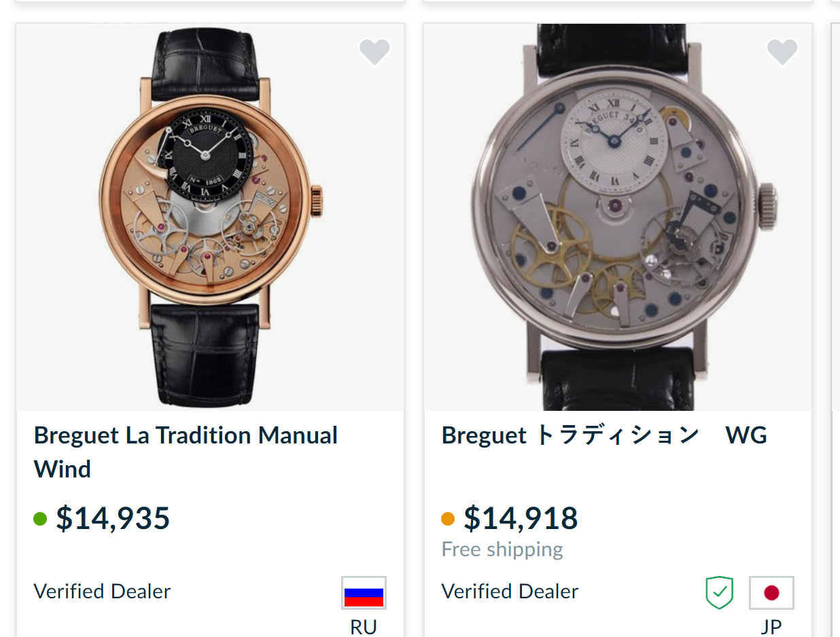
Task: Click the Free shipping label
Action: (x=502, y=549)
